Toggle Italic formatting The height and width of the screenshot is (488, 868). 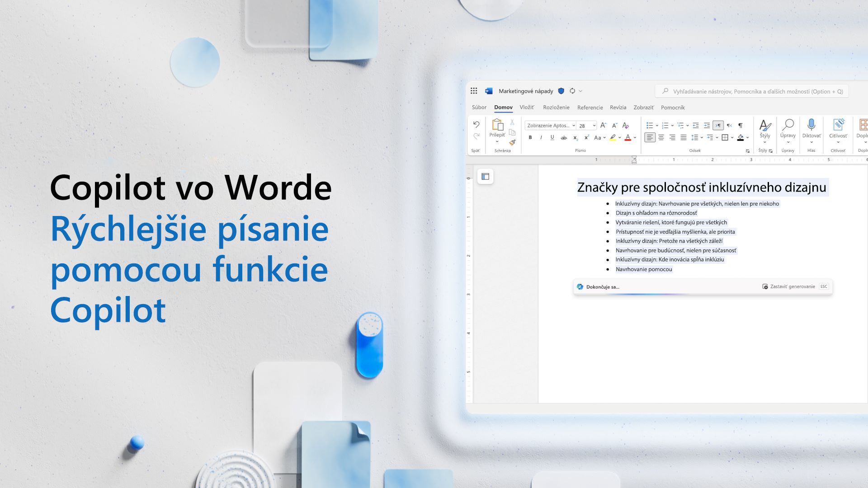[x=541, y=137]
